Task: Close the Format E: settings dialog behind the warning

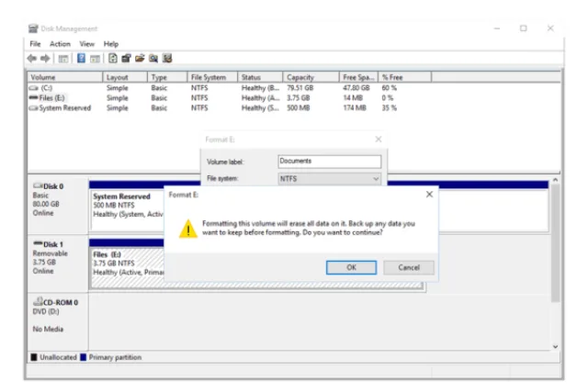Action: coord(379,140)
